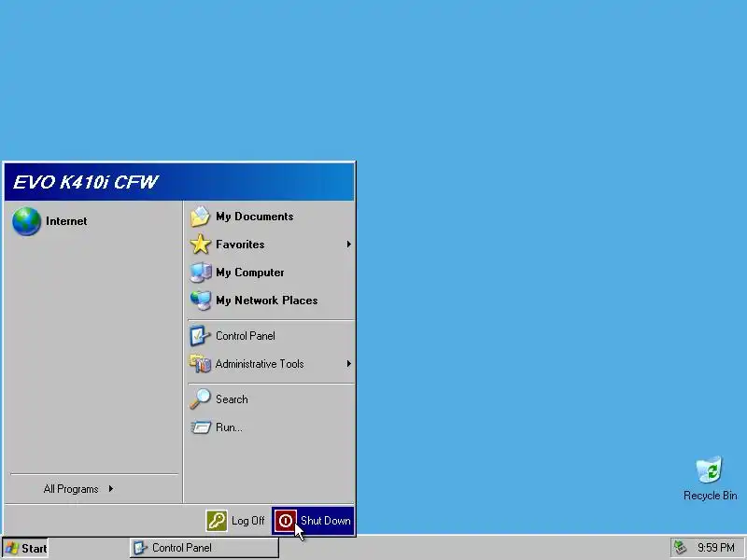Click the 9:59 PM clock

pos(715,548)
